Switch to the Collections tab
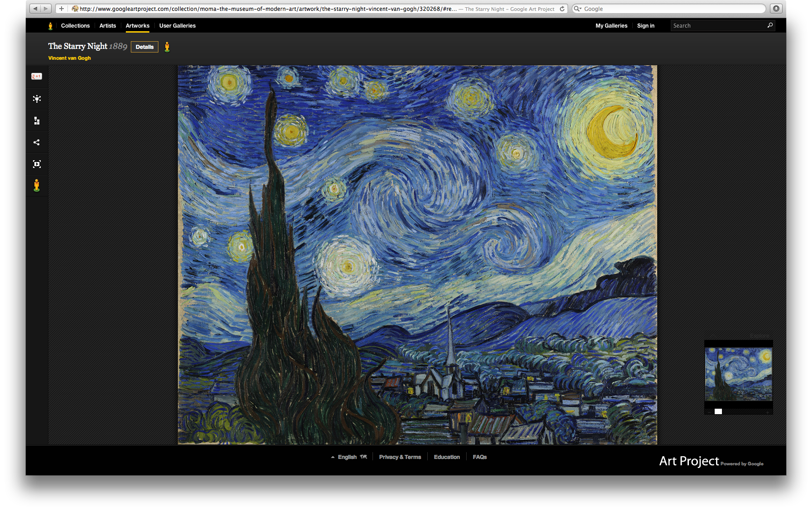Viewport: 812px width, 511px height. [x=75, y=26]
